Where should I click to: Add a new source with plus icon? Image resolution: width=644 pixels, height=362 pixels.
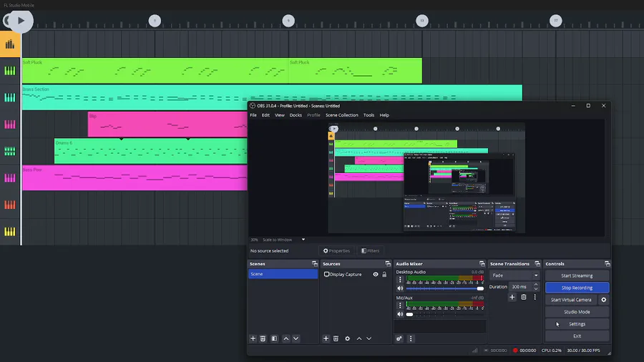click(x=326, y=338)
